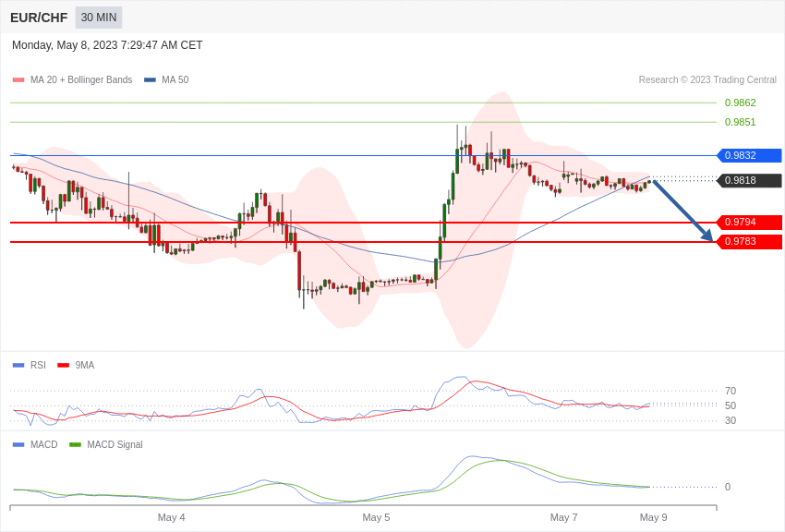Image resolution: width=785 pixels, height=532 pixels.
Task: Click the MA 20 + Bollinger Bands legend swatch
Action: tap(18, 79)
